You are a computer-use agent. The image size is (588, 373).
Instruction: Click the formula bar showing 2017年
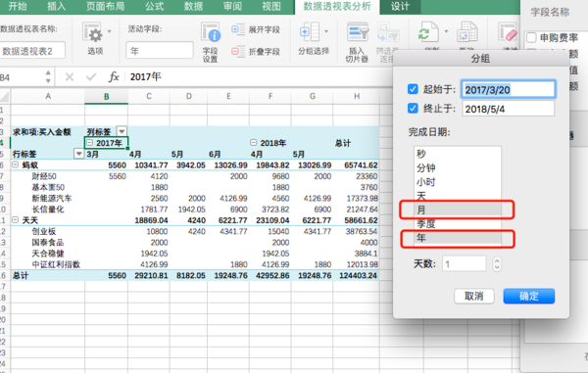click(259, 77)
